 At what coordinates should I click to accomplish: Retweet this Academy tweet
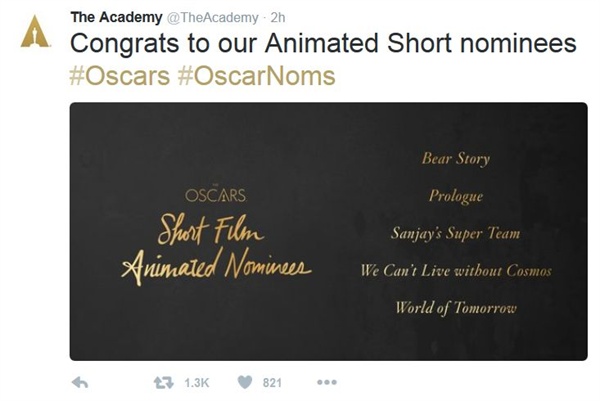coord(164,382)
